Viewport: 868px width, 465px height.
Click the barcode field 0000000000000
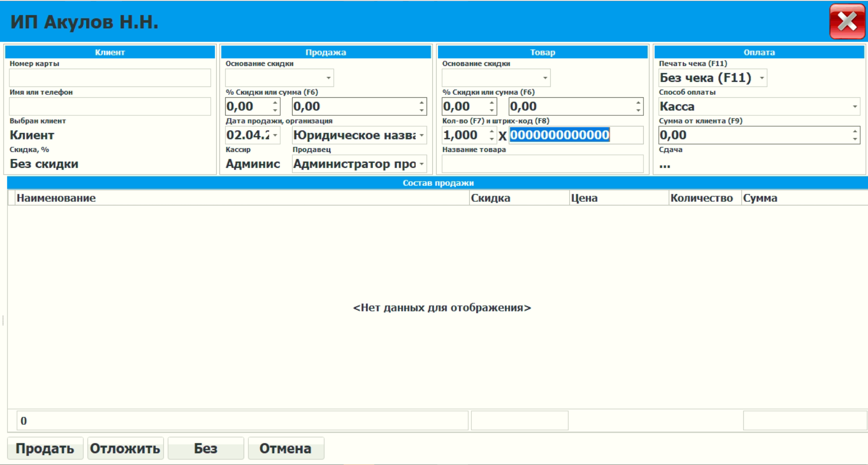point(576,135)
